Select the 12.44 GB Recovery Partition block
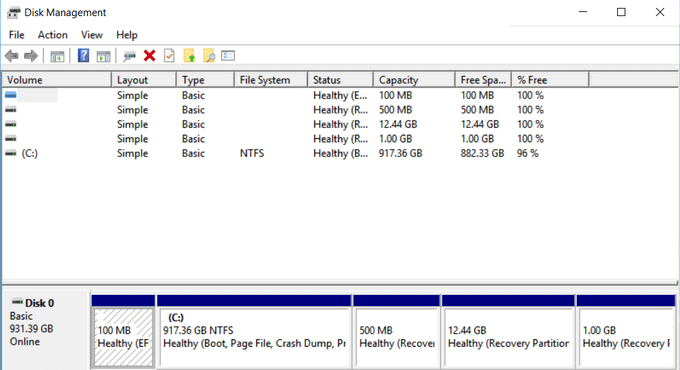 (x=508, y=337)
